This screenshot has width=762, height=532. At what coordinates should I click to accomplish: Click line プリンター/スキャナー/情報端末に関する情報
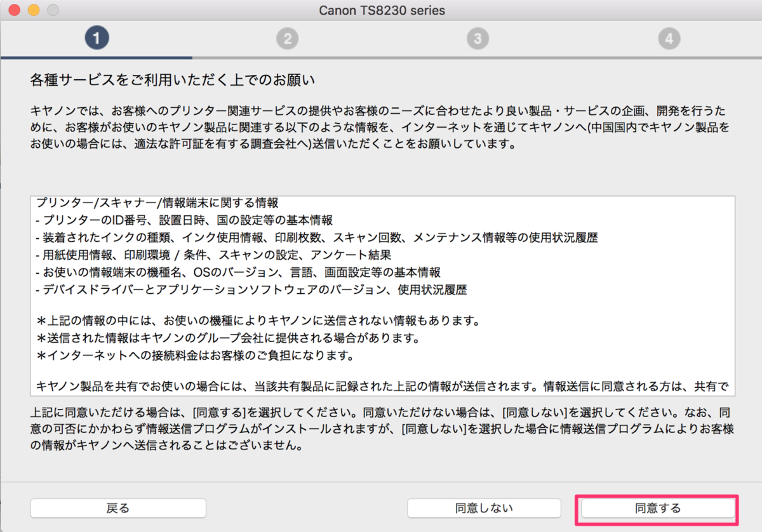157,203
